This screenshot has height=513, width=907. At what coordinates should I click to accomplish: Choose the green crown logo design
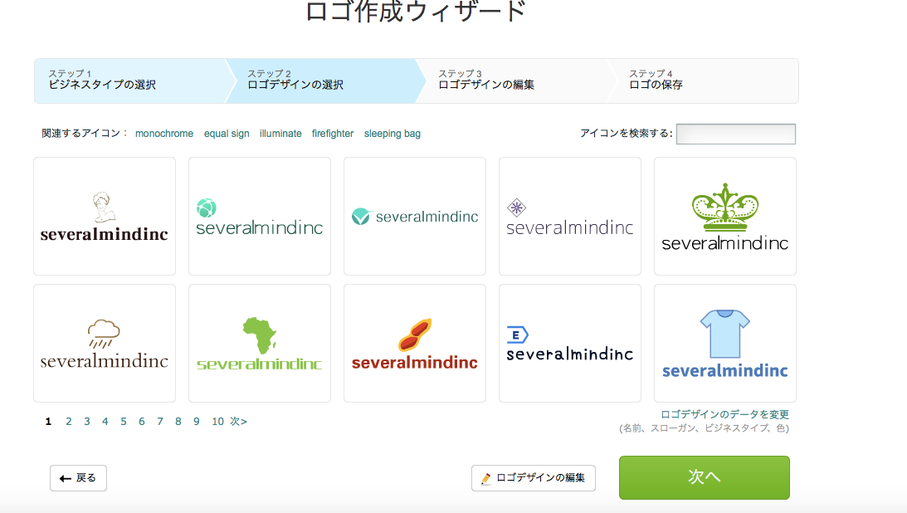pos(725,216)
